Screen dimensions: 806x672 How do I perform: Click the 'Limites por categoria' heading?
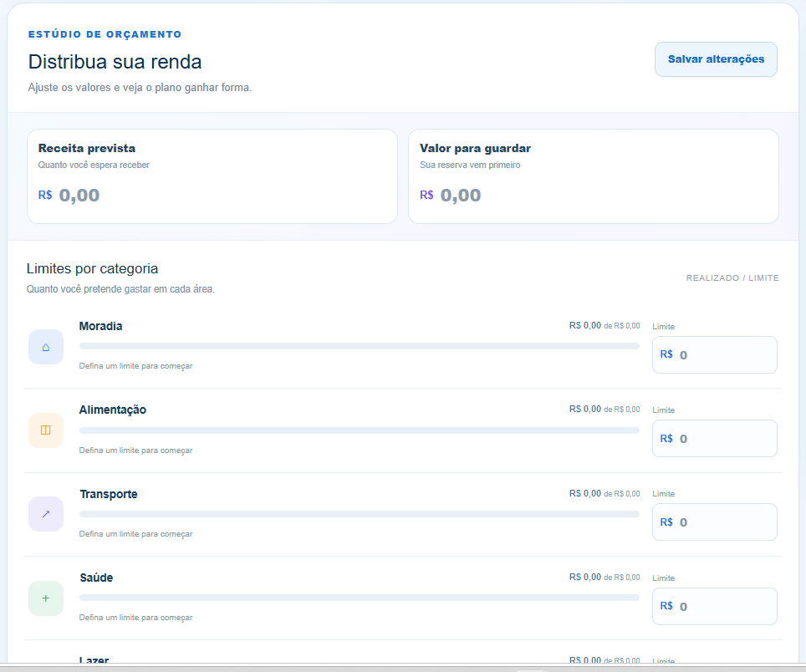[x=92, y=268]
